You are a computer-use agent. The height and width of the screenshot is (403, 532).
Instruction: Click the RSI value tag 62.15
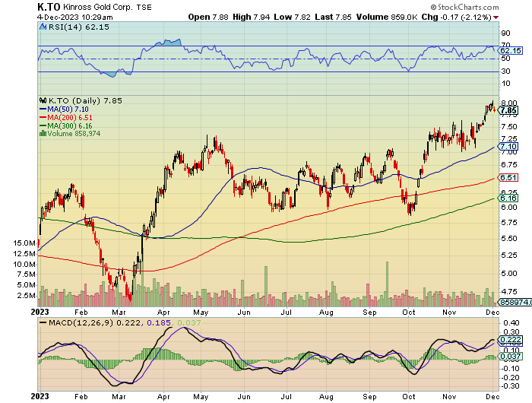pyautogui.click(x=511, y=50)
